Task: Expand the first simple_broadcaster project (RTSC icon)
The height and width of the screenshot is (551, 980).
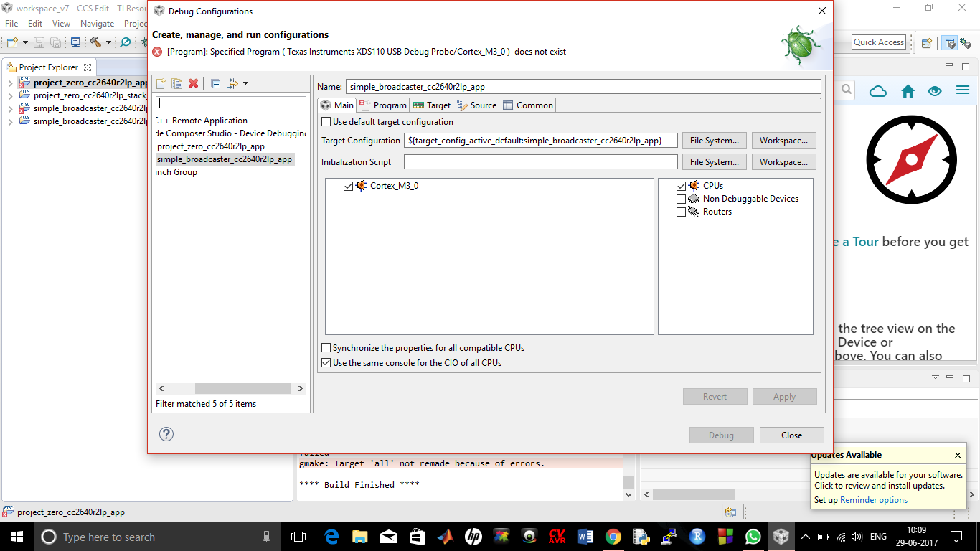Action: (10, 108)
